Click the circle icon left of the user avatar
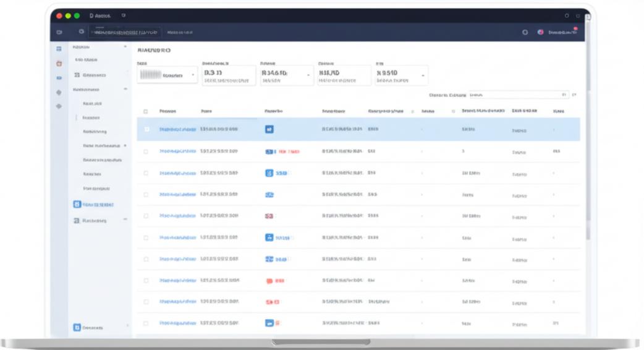Image resolution: width=644 pixels, height=350 pixels. point(525,32)
